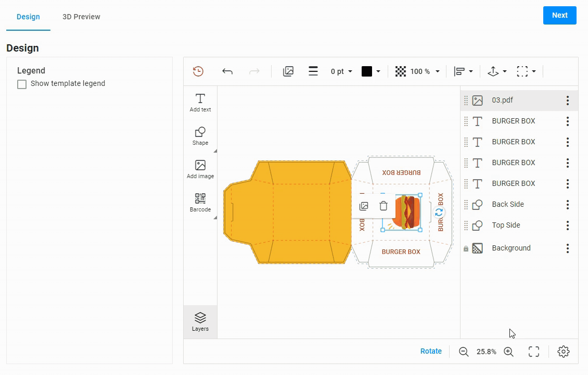This screenshot has width=588, height=375.
Task: Switch to the 3D Preview tab
Action: [x=81, y=17]
